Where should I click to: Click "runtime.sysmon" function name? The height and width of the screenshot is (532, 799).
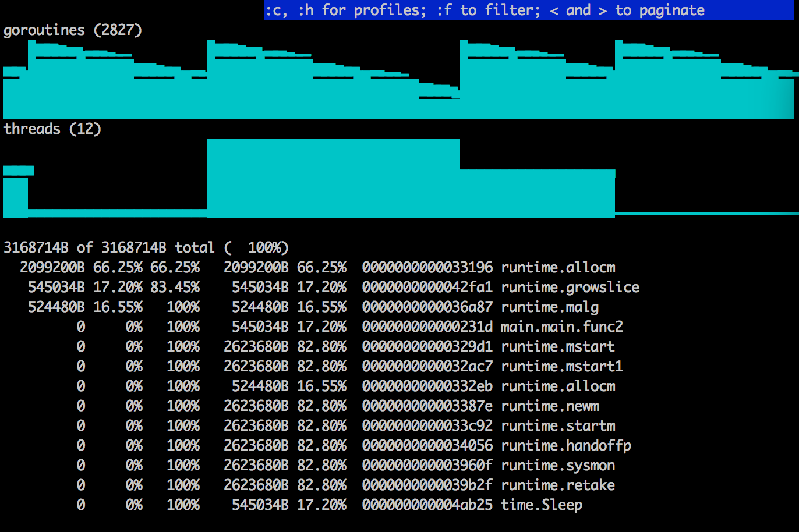pyautogui.click(x=558, y=465)
